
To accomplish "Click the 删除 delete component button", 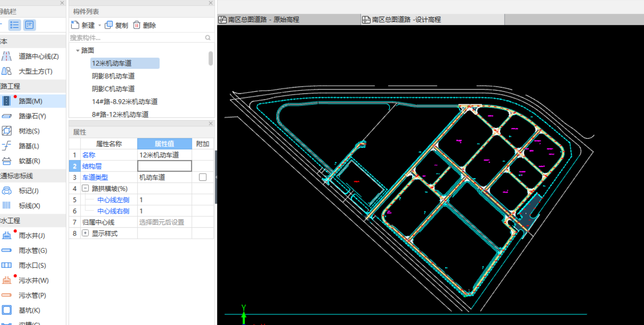I will (144, 25).
